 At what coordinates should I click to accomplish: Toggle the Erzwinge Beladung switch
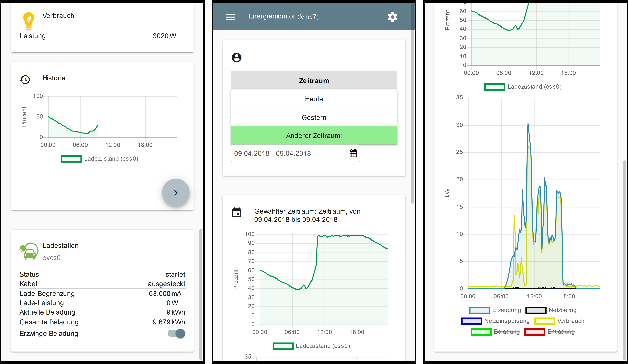(176, 333)
